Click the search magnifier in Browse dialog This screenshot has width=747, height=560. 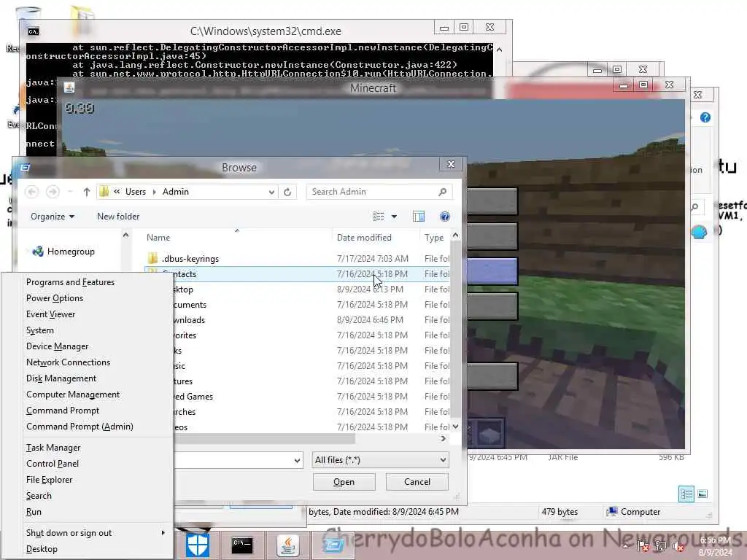[x=442, y=192]
